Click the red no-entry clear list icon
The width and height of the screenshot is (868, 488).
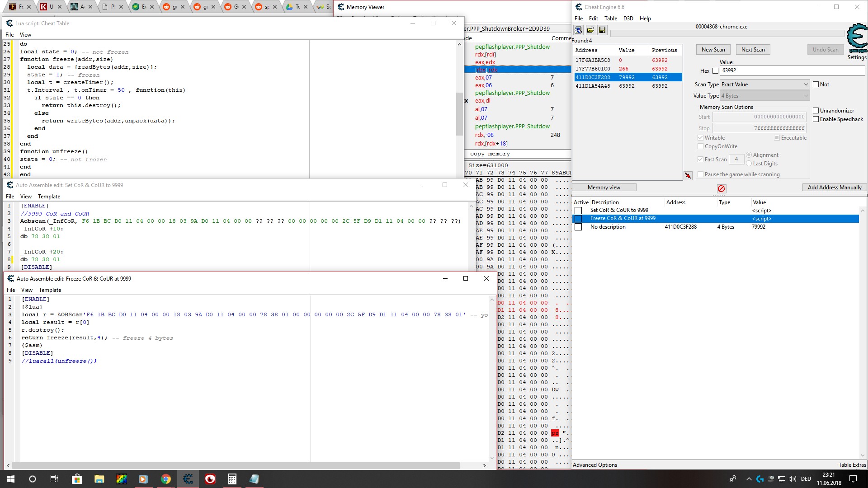[721, 188]
